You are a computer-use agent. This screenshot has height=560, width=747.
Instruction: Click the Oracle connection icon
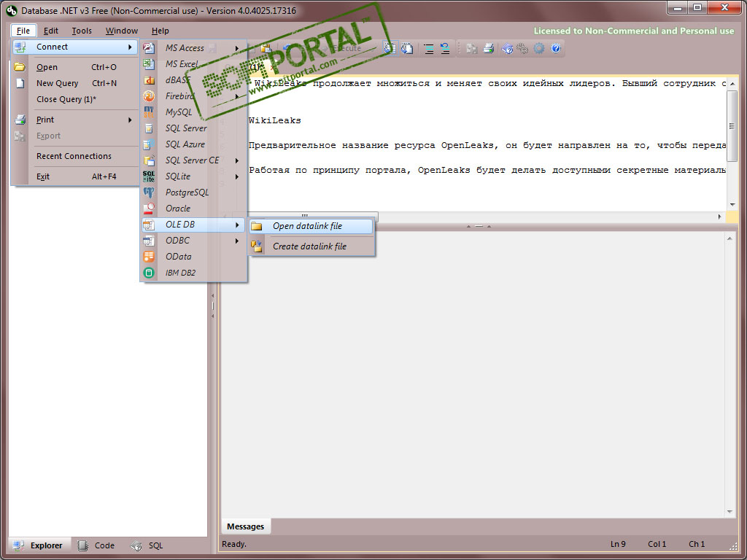tap(149, 209)
